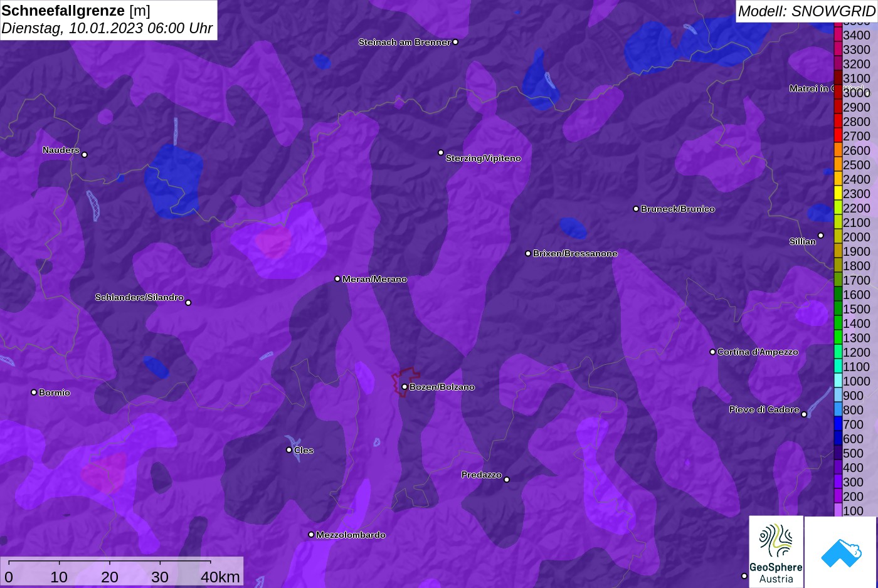Click the 'Cles' label
This screenshot has width=878, height=588.
[x=304, y=450]
